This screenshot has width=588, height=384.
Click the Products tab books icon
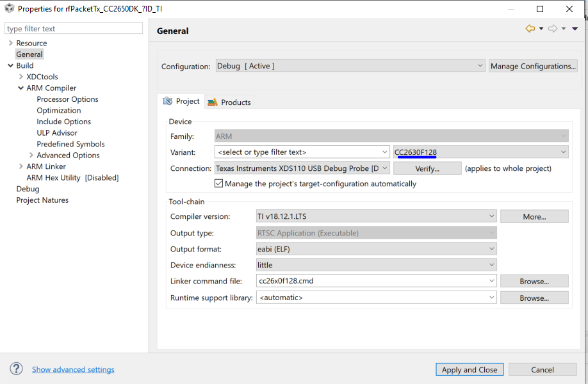pos(213,102)
